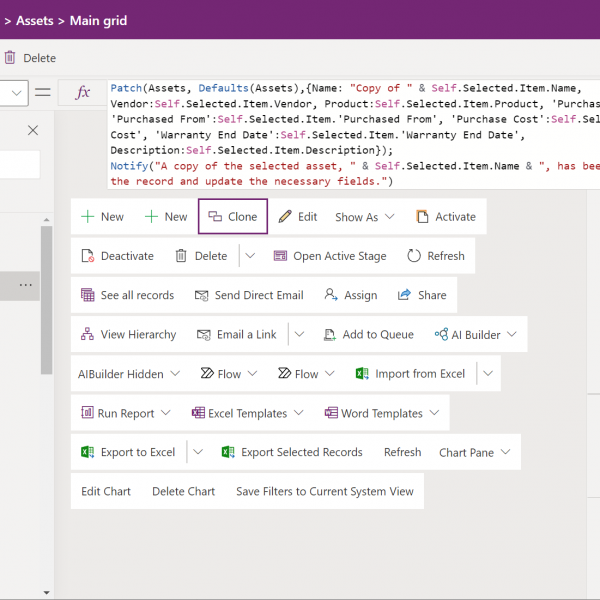Select the Clone command button
Image resolution: width=600 pixels, height=600 pixels.
click(233, 217)
